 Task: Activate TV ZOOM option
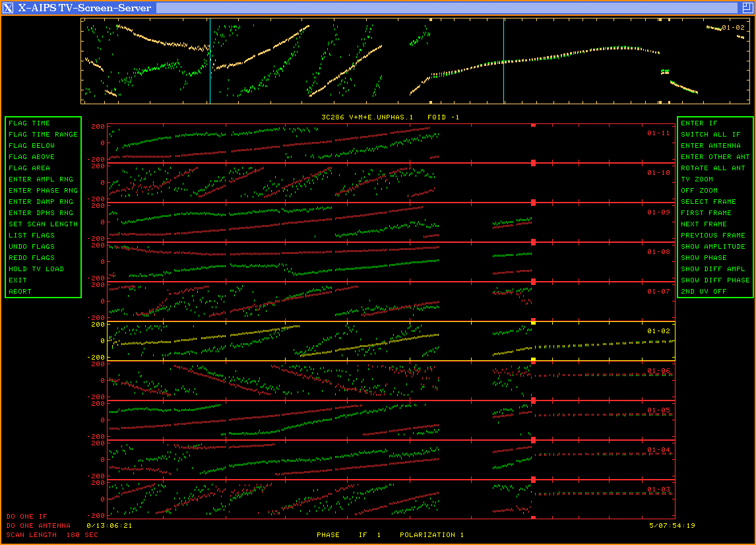point(697,179)
